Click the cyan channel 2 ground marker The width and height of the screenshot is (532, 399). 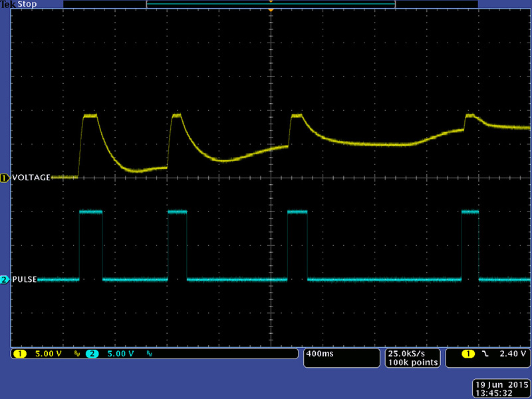click(x=5, y=280)
